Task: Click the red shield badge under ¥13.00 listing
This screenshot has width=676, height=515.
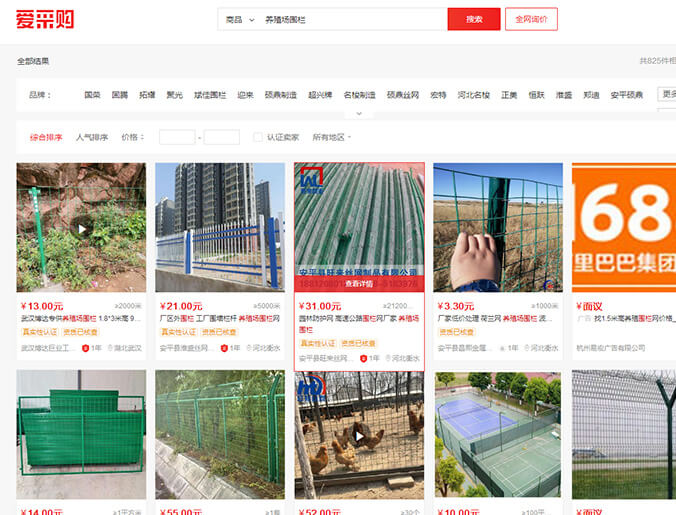Action: [85, 348]
